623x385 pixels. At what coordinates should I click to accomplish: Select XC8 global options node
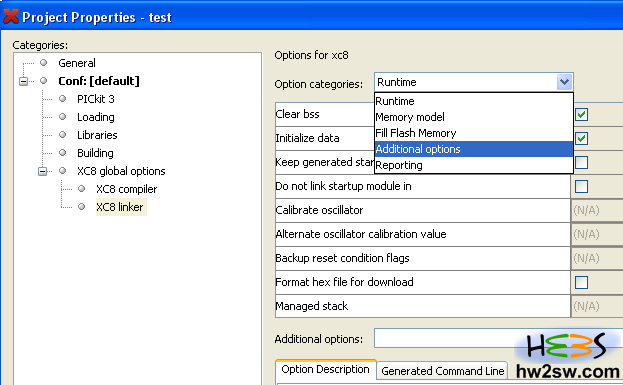point(121,171)
